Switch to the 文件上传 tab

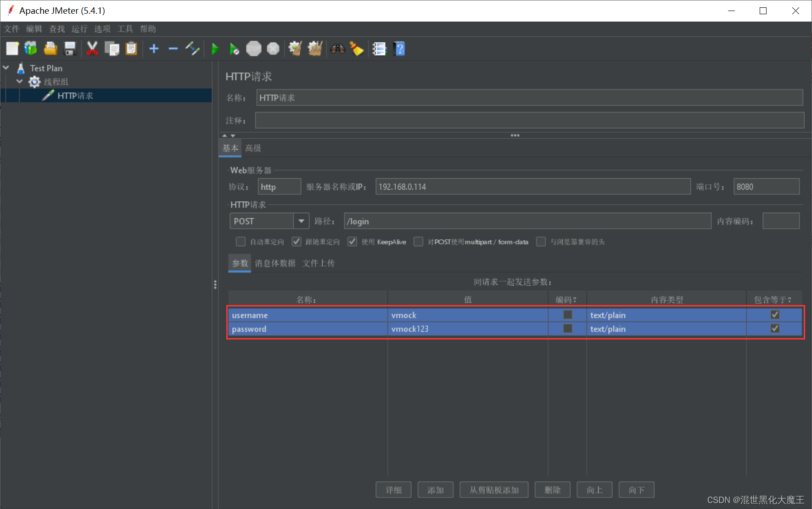319,263
